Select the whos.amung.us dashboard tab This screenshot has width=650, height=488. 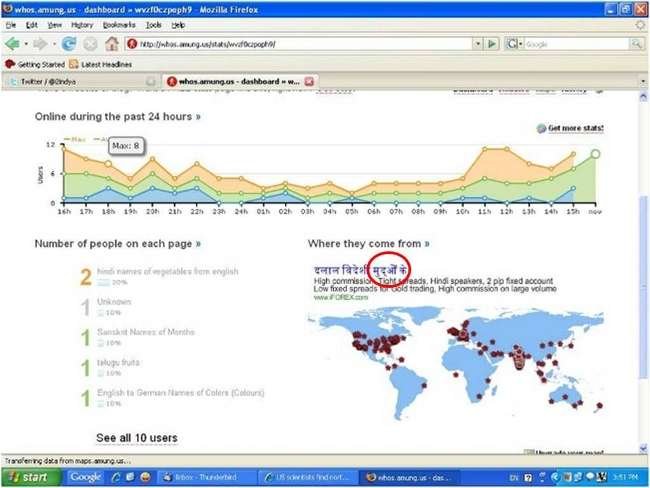240,81
